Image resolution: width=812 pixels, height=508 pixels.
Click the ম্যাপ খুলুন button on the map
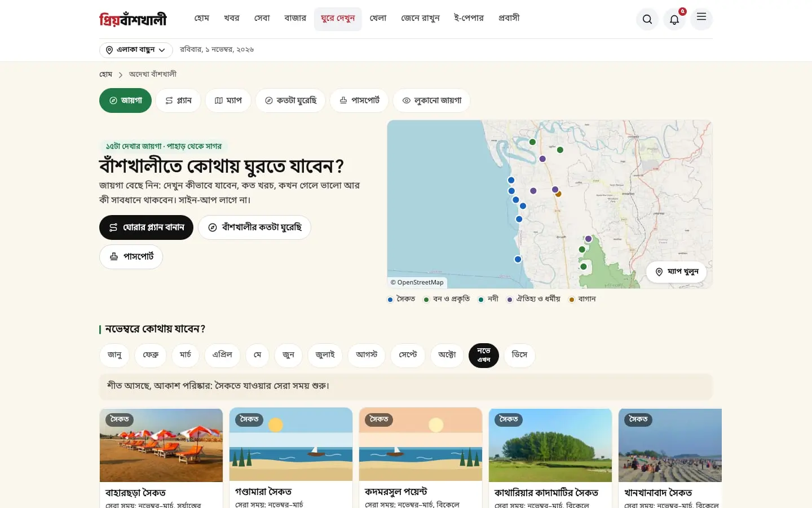tap(676, 272)
